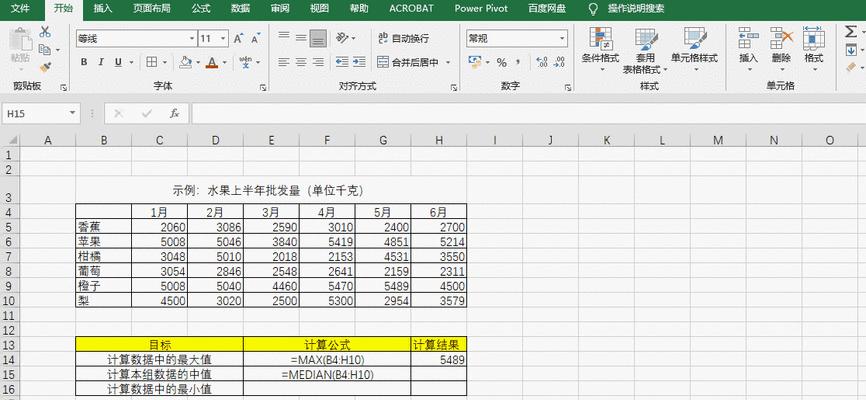Click the increase indent icon
Screen dimensions: 866x400
click(359, 62)
